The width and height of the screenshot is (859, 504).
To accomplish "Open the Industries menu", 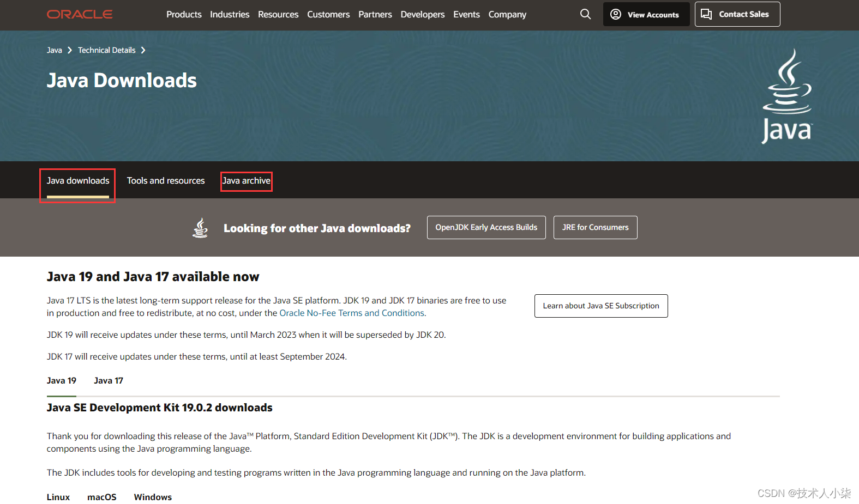I will (230, 14).
